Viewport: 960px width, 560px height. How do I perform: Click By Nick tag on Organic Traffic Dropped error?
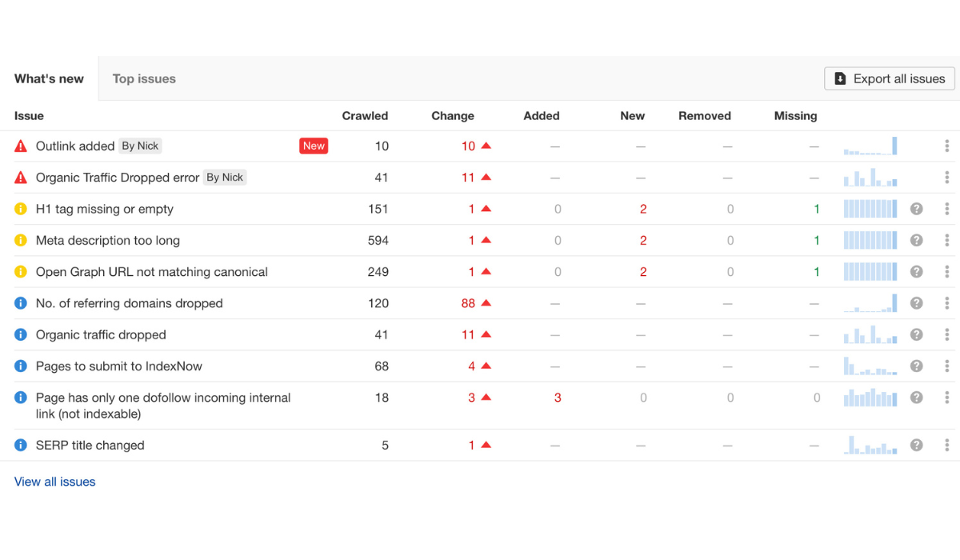(225, 178)
